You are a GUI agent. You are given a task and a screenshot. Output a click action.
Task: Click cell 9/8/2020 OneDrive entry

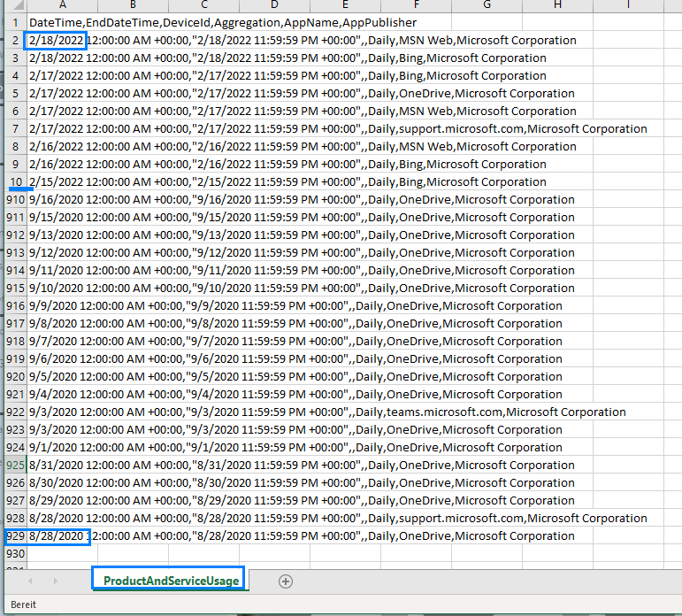click(295, 323)
